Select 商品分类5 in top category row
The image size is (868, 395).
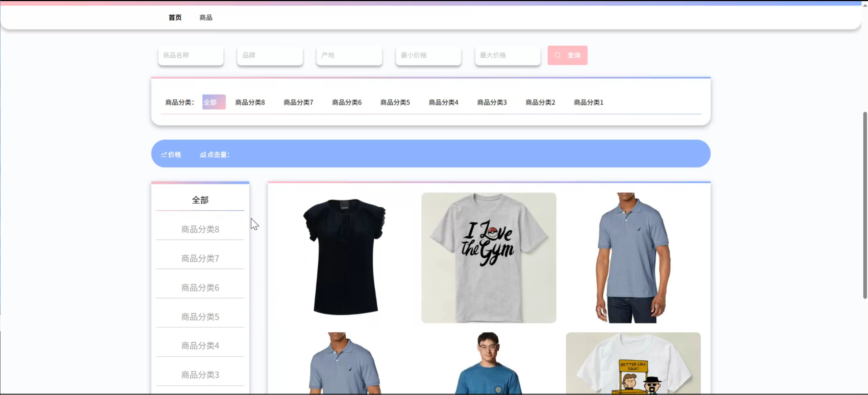pyautogui.click(x=395, y=102)
